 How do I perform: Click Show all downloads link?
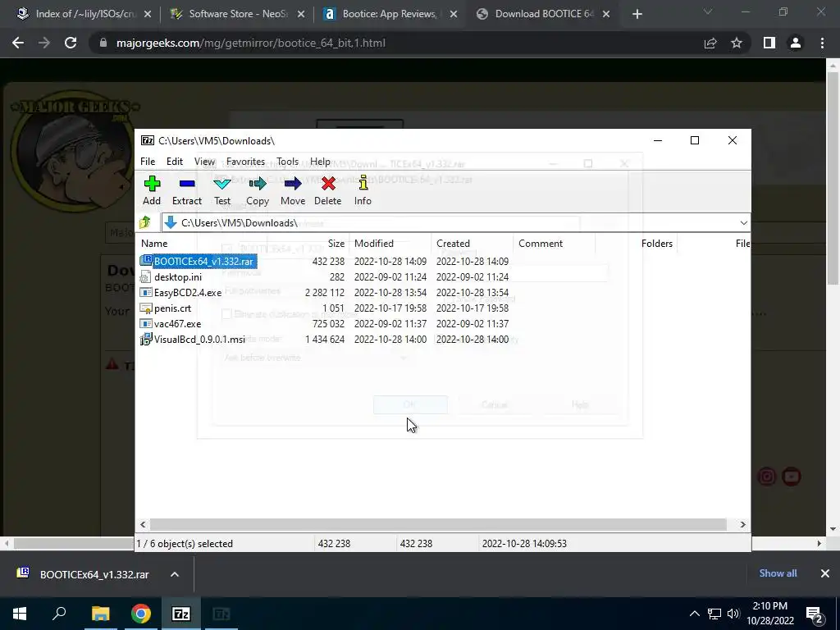778,573
